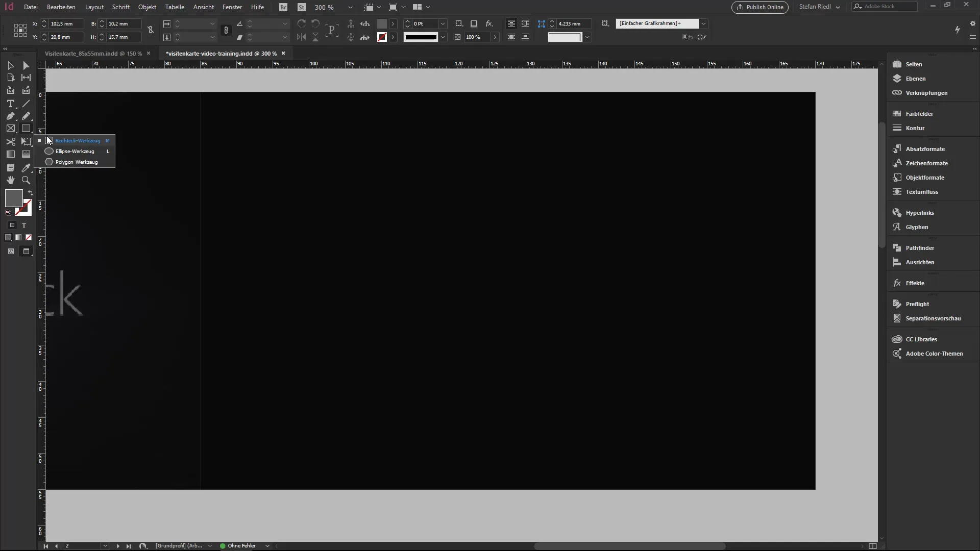Select the Free Transform tool
980x551 pixels.
coord(26,142)
